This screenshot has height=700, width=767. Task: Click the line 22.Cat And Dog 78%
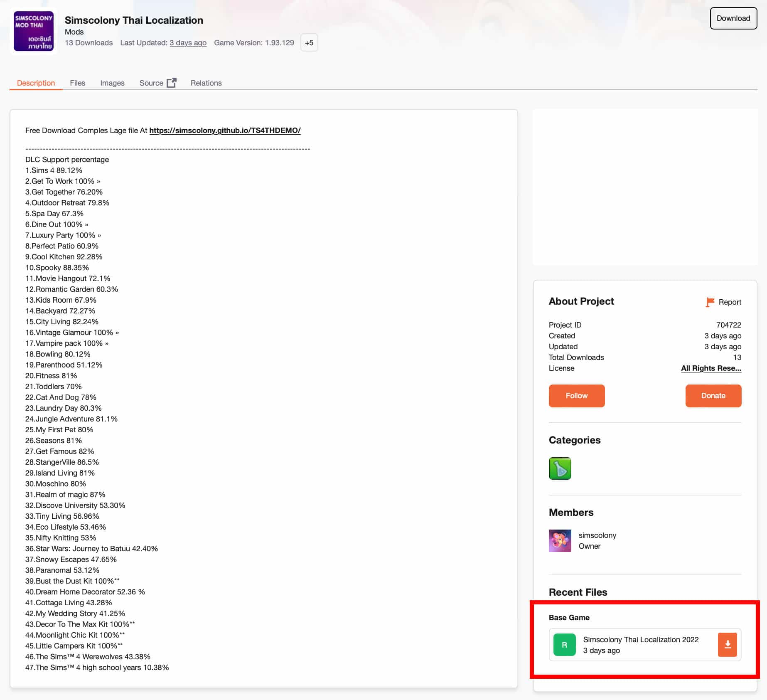61,397
